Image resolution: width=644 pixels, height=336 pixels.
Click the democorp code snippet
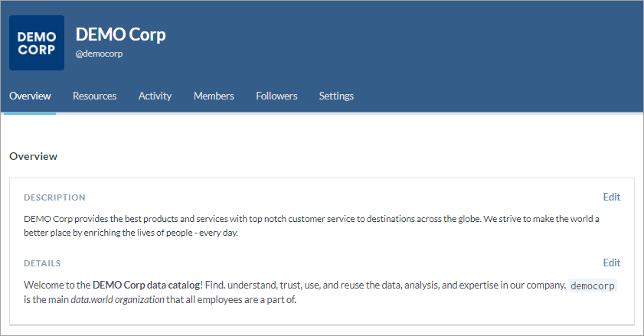(592, 285)
